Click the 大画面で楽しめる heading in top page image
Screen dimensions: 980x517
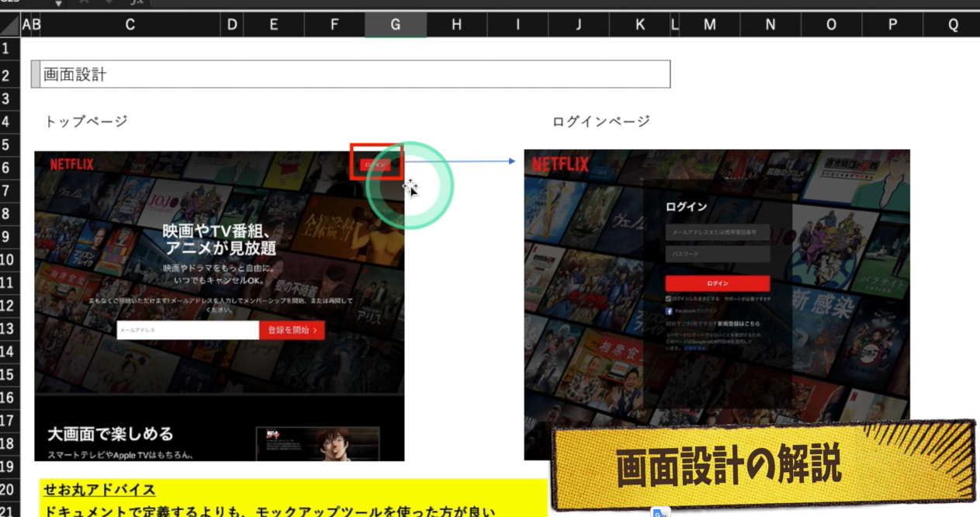[110, 434]
